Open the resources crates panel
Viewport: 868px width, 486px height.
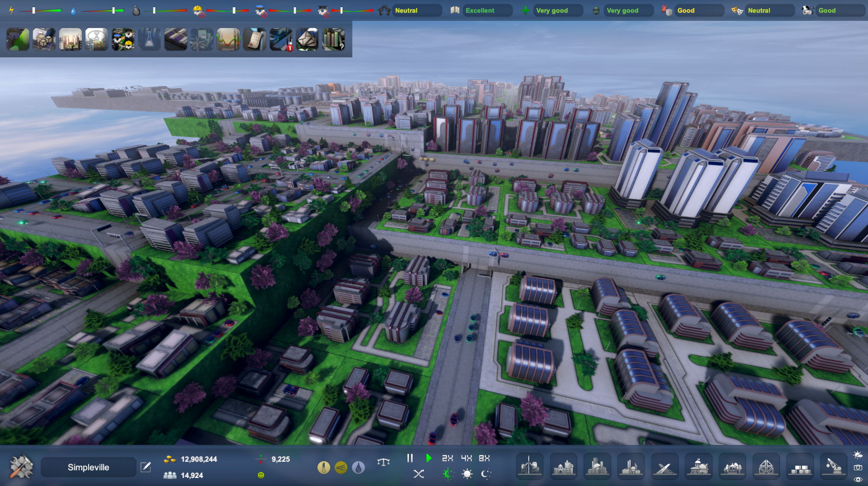coord(44,39)
